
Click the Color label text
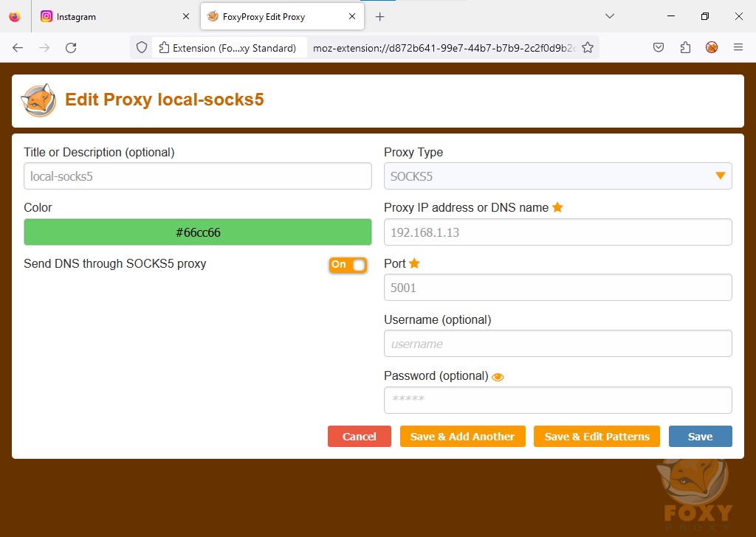[38, 207]
